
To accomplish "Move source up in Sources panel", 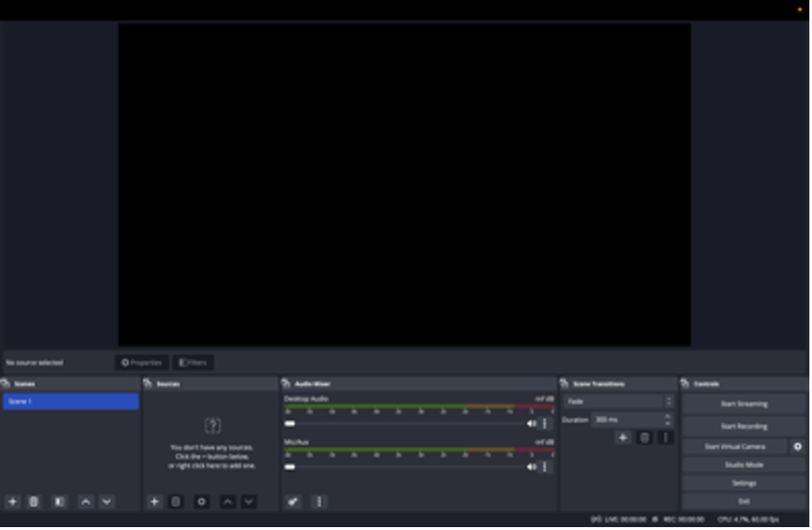I will click(228, 503).
